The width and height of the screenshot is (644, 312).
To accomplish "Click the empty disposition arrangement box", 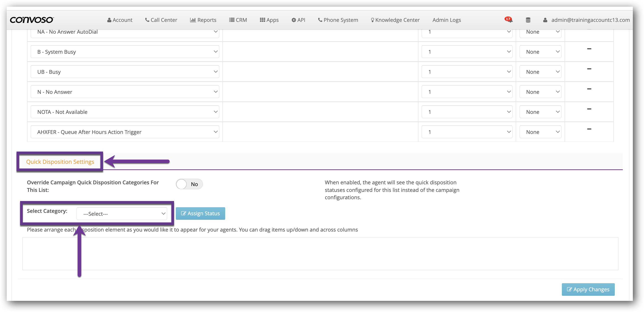I will click(x=320, y=254).
